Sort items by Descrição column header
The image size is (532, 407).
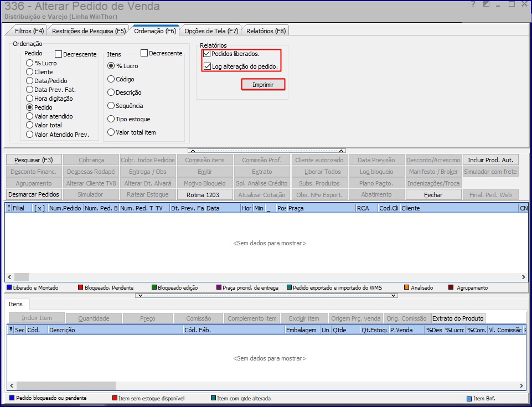(115, 330)
